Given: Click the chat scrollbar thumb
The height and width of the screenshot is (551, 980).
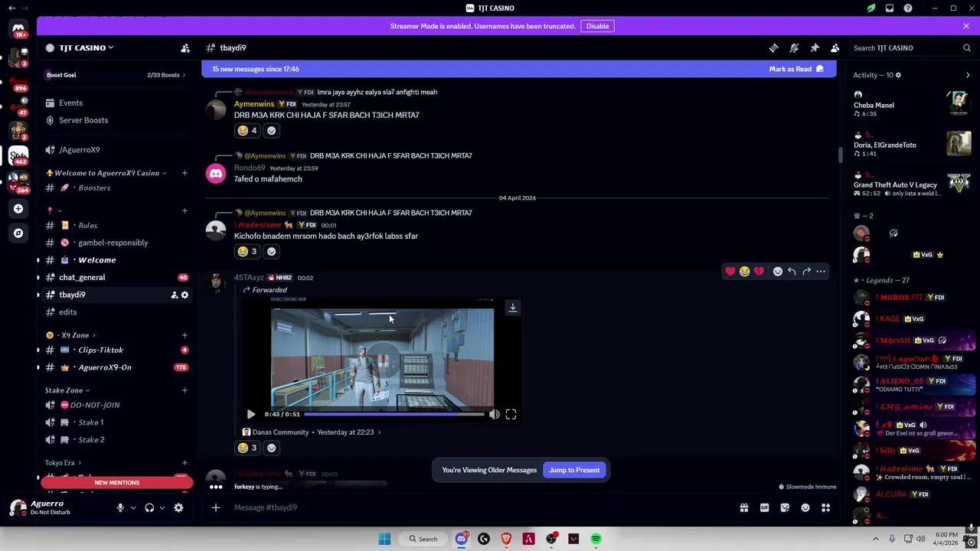Looking at the screenshot, I should pyautogui.click(x=840, y=155).
